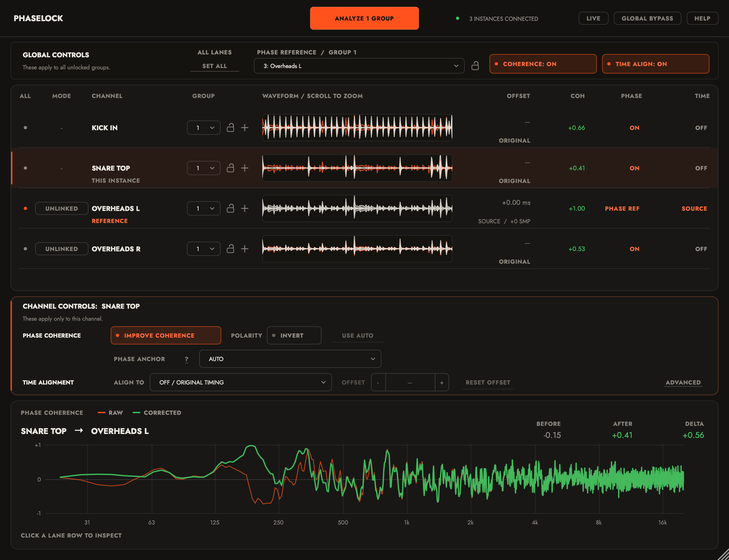
Task: Click the Corrected legend entry
Action: click(x=157, y=413)
